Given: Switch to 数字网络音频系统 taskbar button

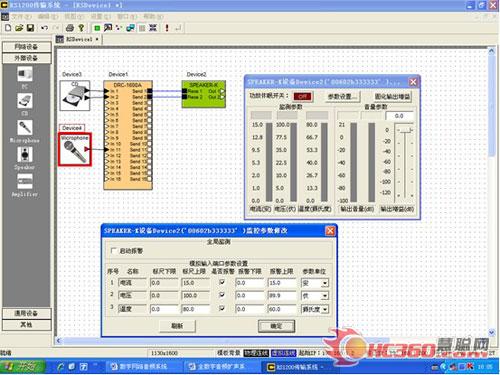Looking at the screenshot, I should pos(143,367).
